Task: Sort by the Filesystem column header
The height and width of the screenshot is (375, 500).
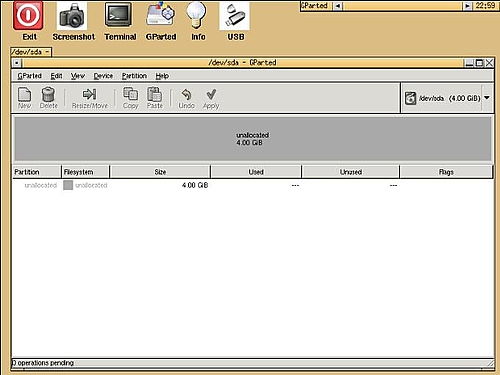Action: point(85,172)
